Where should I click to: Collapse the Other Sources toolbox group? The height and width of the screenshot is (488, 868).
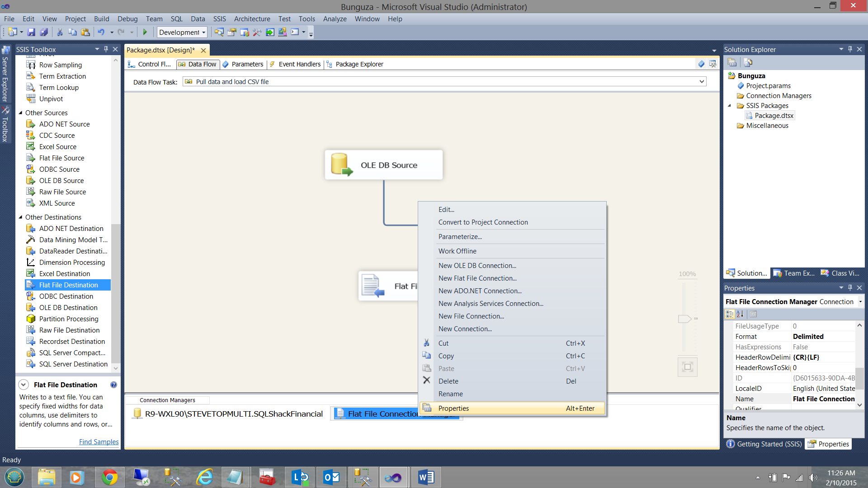coord(20,113)
